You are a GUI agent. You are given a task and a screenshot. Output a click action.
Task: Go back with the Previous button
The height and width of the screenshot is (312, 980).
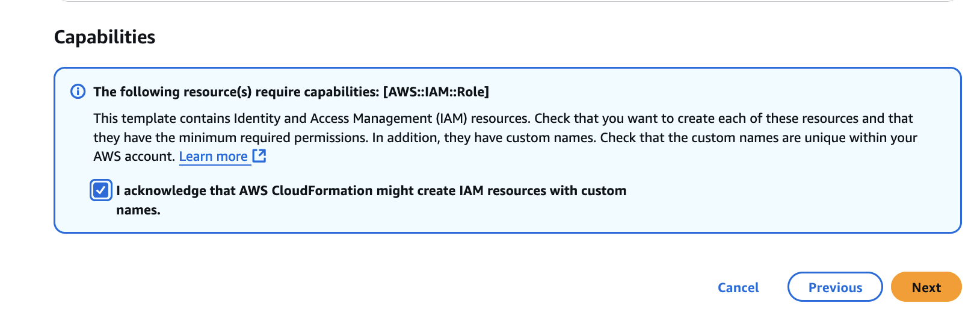(835, 287)
